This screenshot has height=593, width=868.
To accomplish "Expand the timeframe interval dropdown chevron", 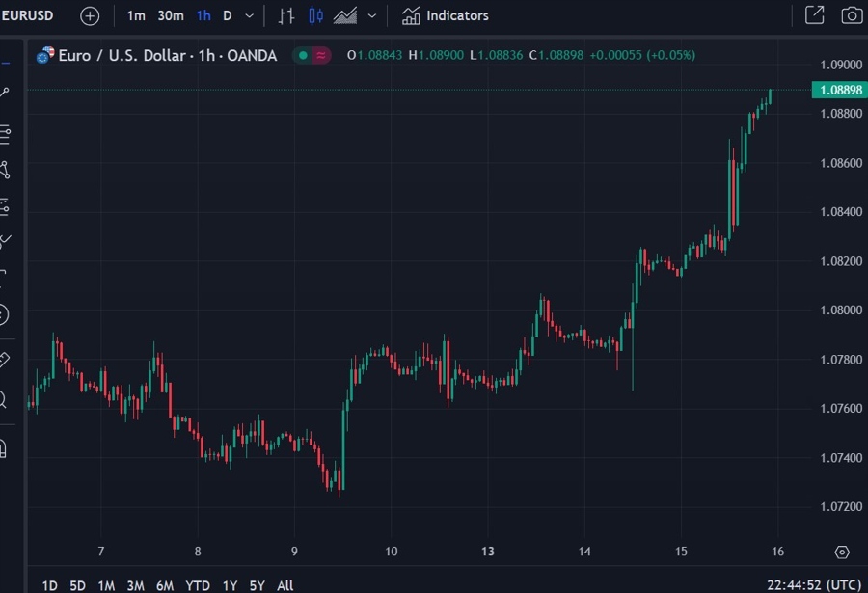I will [249, 16].
